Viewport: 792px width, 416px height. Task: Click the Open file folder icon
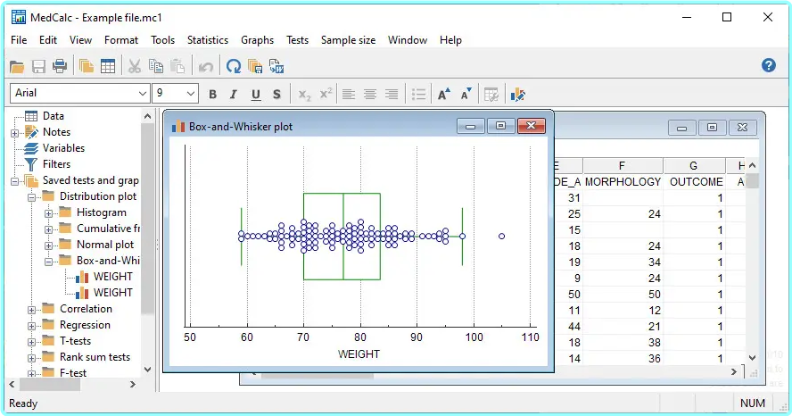pos(17,66)
